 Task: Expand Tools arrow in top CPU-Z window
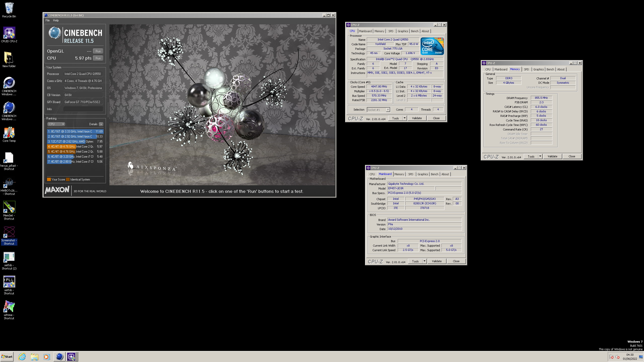click(x=405, y=118)
